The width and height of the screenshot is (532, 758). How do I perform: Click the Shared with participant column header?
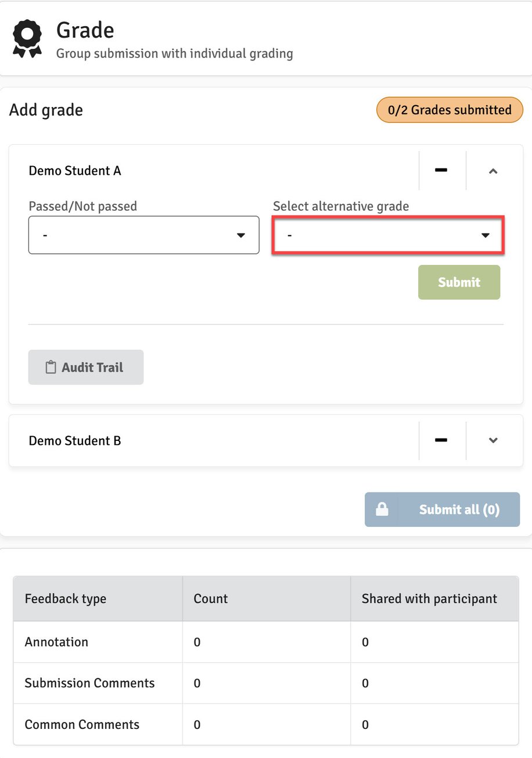point(429,599)
